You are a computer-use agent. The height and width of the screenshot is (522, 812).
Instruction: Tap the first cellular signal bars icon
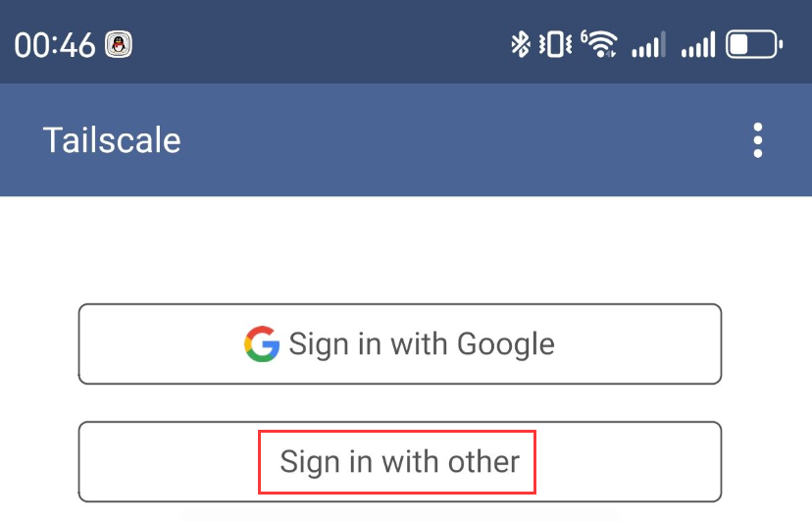648,44
